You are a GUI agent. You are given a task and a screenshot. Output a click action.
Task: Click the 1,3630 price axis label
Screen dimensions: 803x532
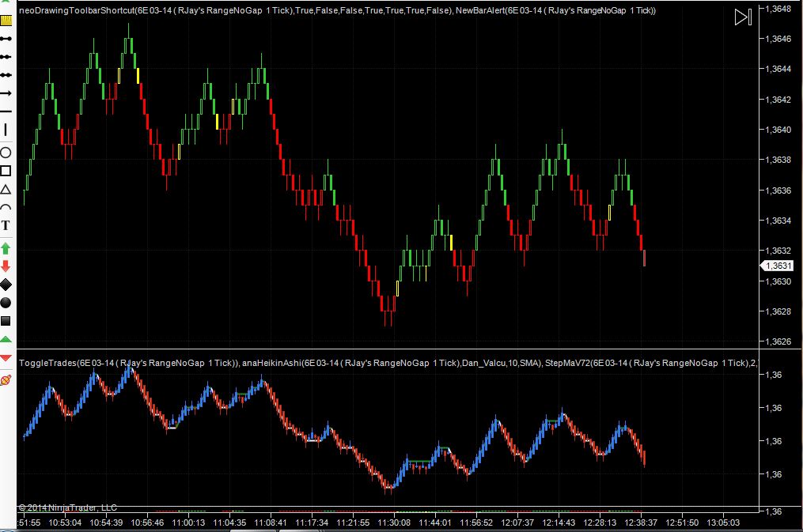778,281
